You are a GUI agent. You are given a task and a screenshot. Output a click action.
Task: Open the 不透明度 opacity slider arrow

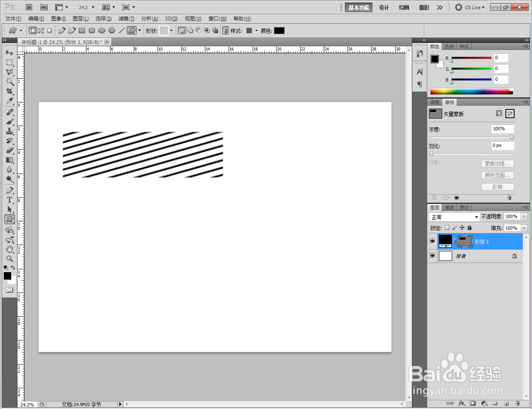pos(525,216)
